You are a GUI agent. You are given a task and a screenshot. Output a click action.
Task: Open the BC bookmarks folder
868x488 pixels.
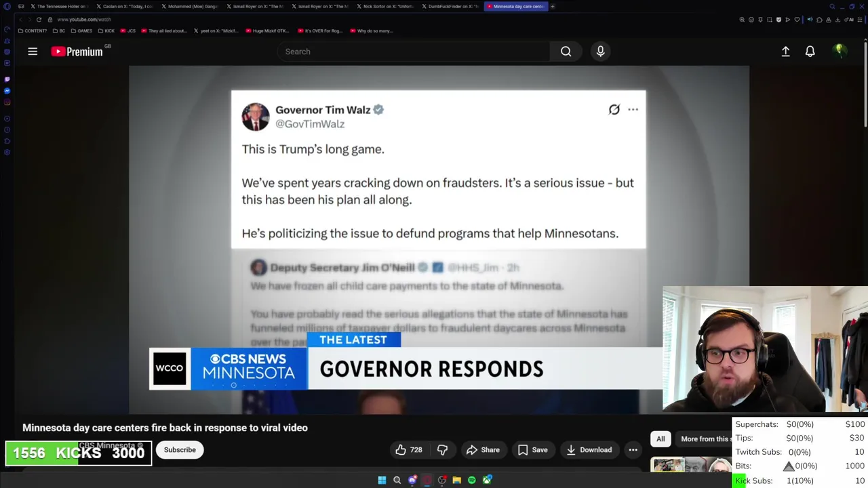point(59,30)
